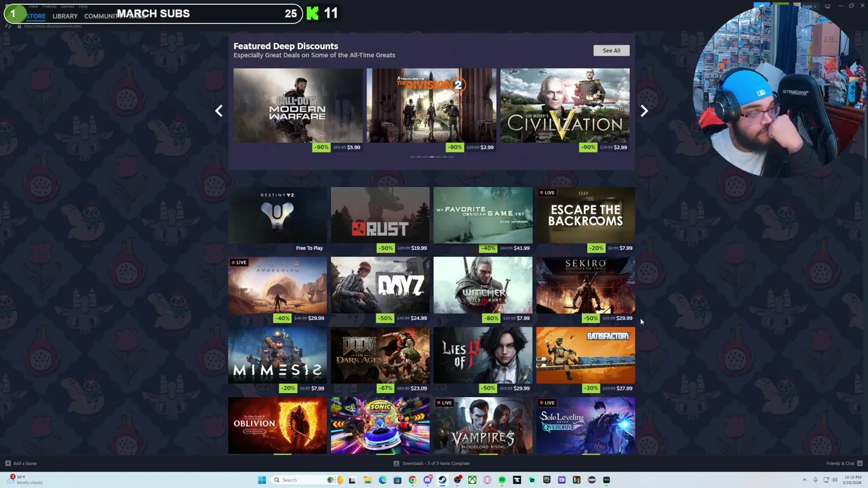868x488 pixels.
Task: Open Epic Games Launcher from taskbar
Action: click(547, 480)
